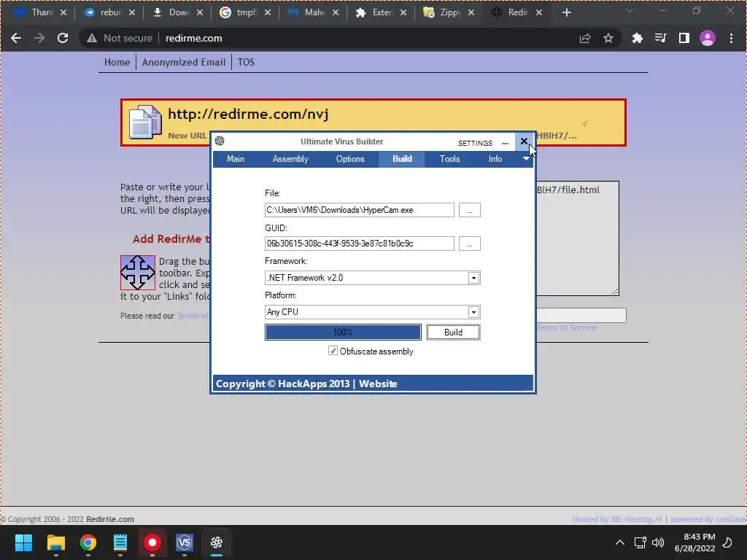Screen dimensions: 747x560
Task: Open the volume control in system tray
Action: pyautogui.click(x=658, y=542)
